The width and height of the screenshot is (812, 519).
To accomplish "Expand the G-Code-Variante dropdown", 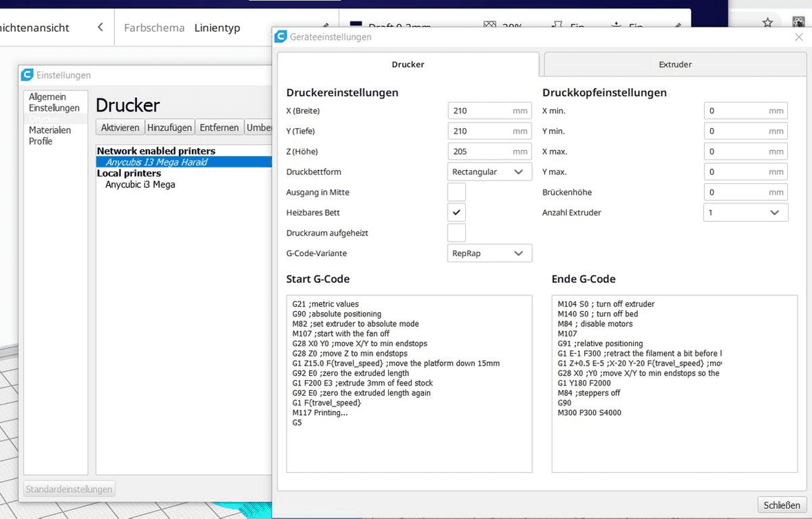I will click(489, 253).
